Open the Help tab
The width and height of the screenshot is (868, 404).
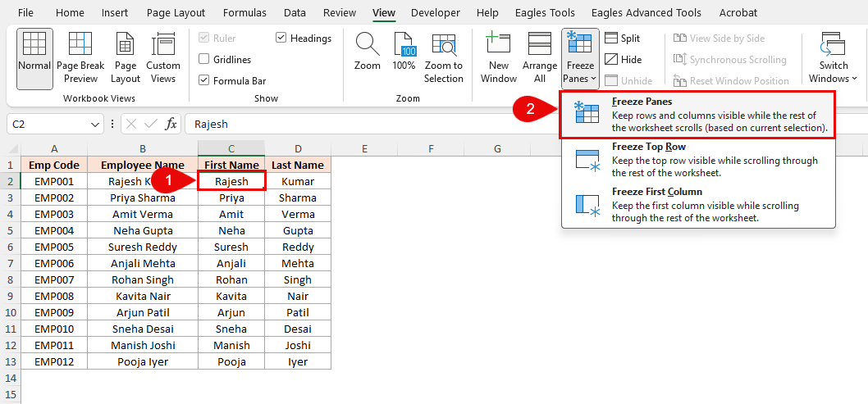click(x=487, y=13)
